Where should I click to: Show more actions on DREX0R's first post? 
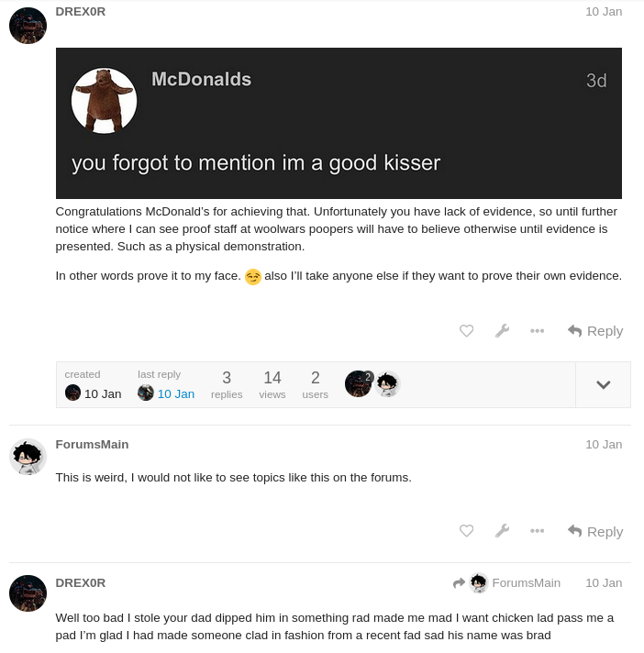[x=538, y=331]
